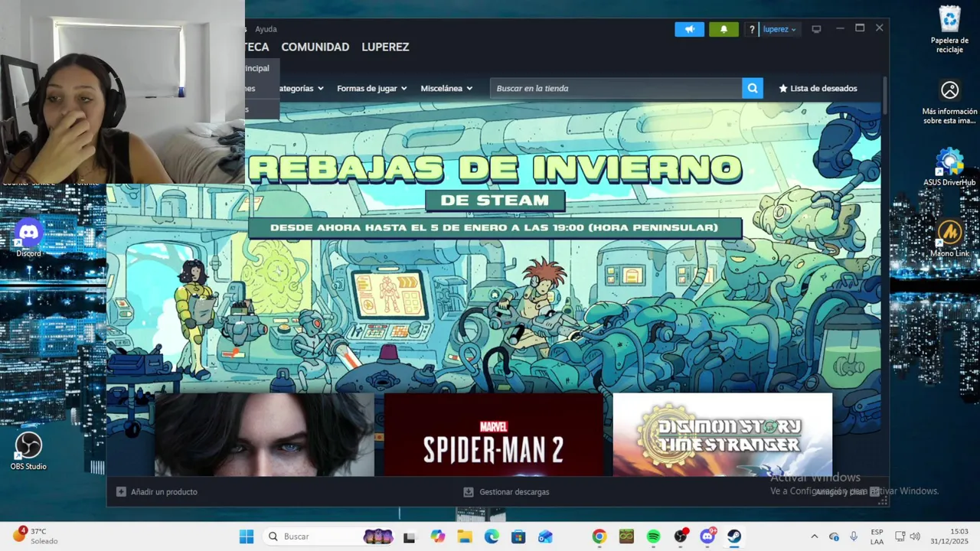This screenshot has width=980, height=551.
Task: Open Steam notifications bell
Action: pos(724,29)
